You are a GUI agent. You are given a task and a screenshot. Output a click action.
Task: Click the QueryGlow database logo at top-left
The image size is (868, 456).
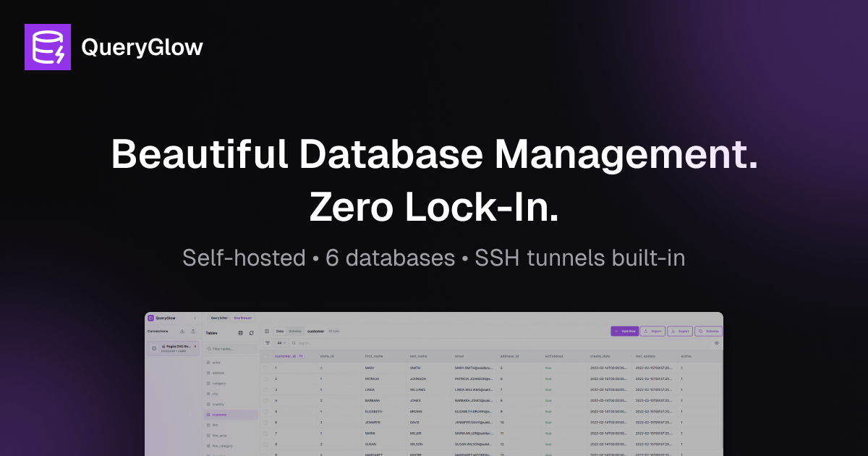48,47
